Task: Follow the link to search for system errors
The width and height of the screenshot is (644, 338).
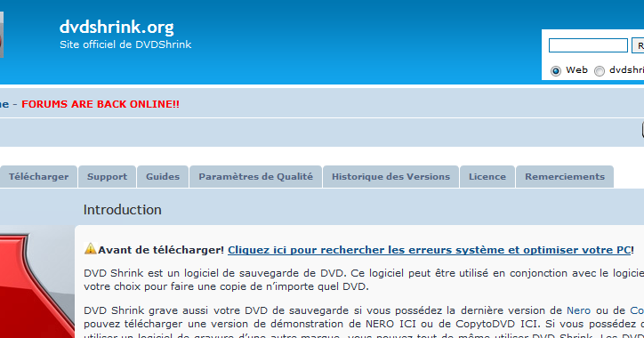Action: tap(429, 250)
